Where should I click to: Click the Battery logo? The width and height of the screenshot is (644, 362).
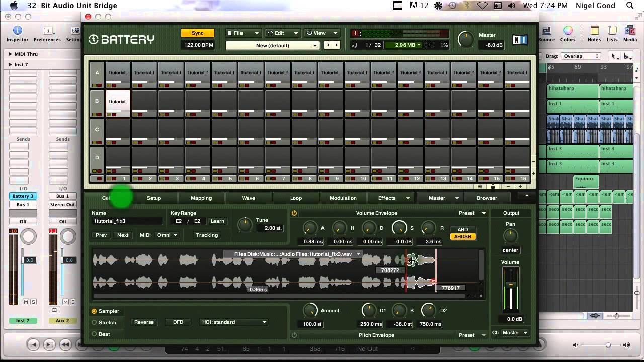(x=121, y=39)
